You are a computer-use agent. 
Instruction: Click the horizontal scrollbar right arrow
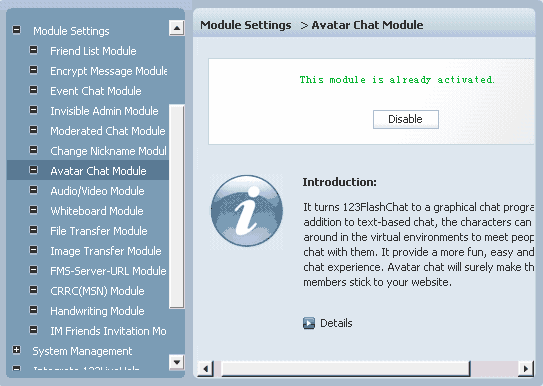526,368
